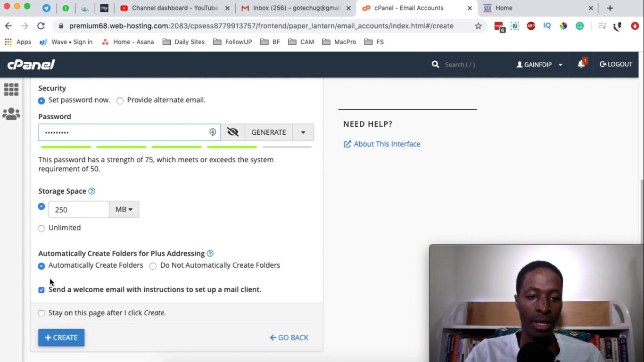Click the browser address bar URL

click(x=261, y=26)
